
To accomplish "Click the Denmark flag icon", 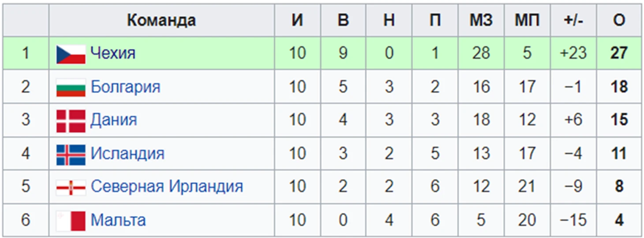I will pos(71,121).
